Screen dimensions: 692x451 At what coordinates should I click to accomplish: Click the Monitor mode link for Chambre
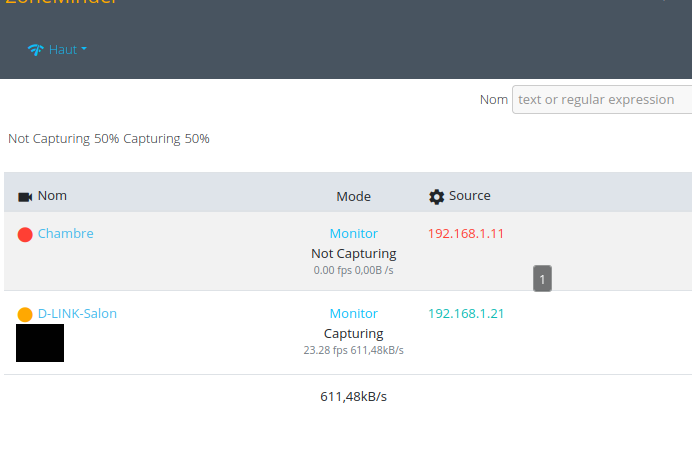click(353, 234)
